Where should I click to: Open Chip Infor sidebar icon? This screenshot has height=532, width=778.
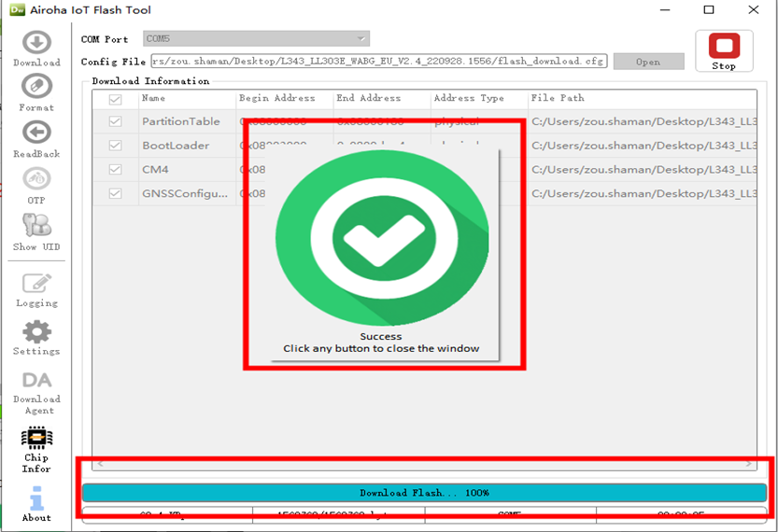[x=36, y=438]
